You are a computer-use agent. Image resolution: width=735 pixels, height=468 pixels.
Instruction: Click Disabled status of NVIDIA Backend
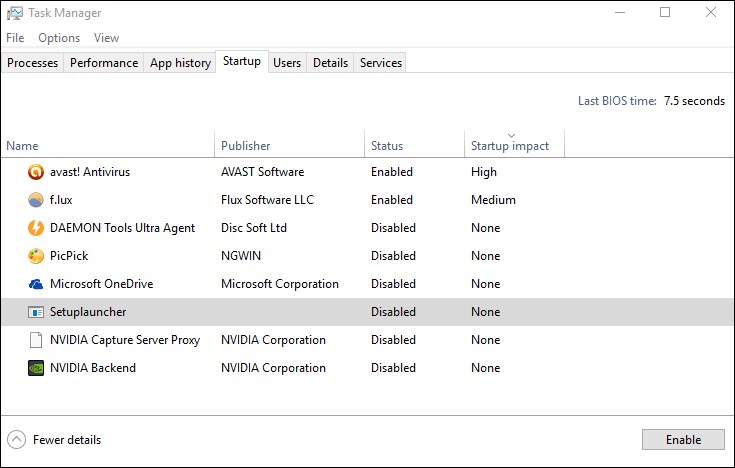(393, 368)
